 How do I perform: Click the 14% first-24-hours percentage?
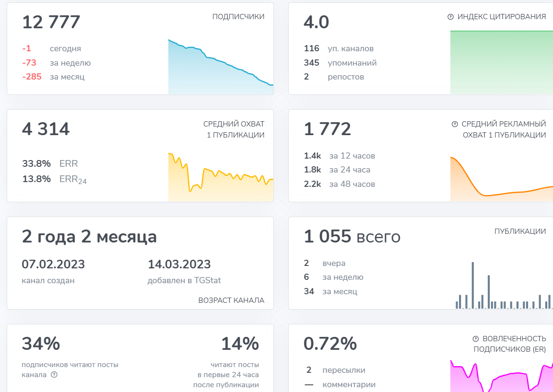(x=240, y=344)
